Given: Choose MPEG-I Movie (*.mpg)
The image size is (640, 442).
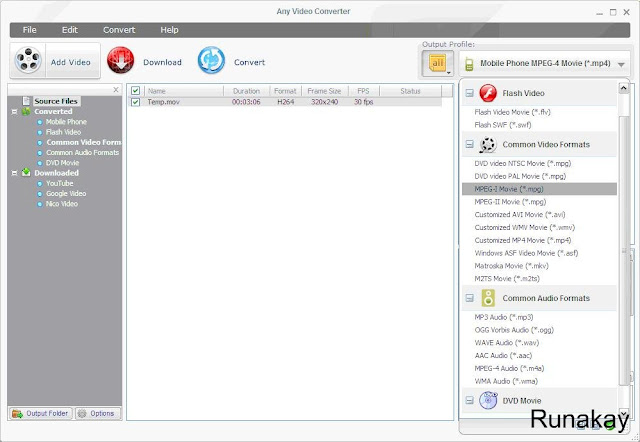Looking at the screenshot, I should (540, 189).
